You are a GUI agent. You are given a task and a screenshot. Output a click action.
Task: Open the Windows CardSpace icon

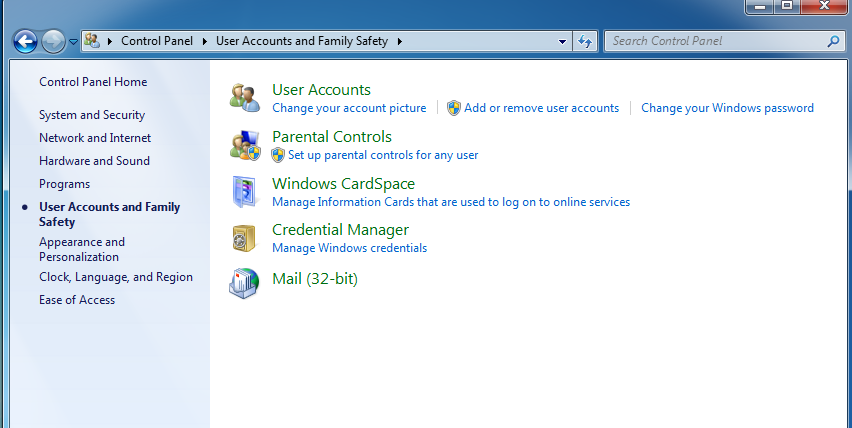tap(245, 192)
